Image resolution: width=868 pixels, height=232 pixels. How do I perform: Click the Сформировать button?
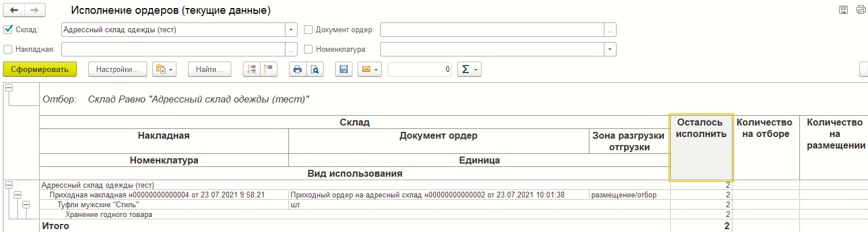point(40,70)
